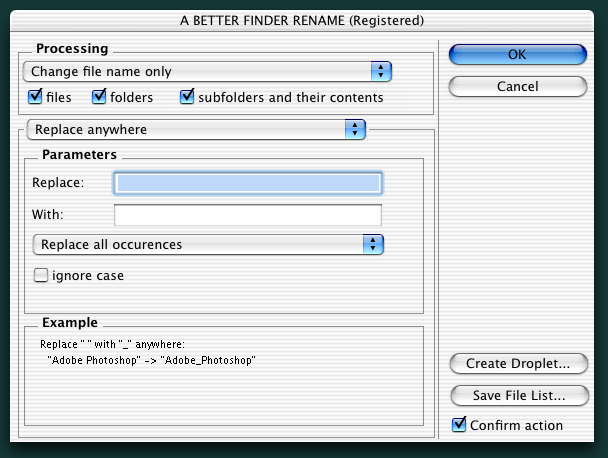The height and width of the screenshot is (458, 608).
Task: Enable the ignore case checkbox
Action: 41,275
